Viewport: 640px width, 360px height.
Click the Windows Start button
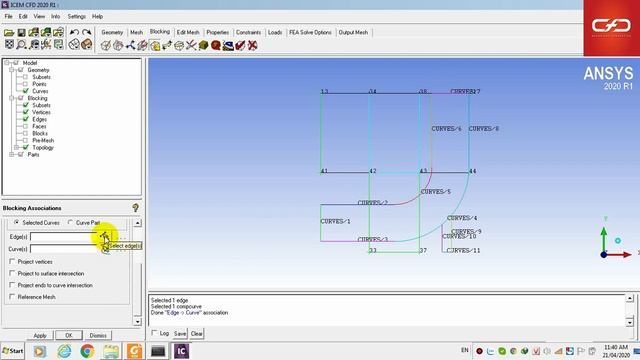click(13, 351)
